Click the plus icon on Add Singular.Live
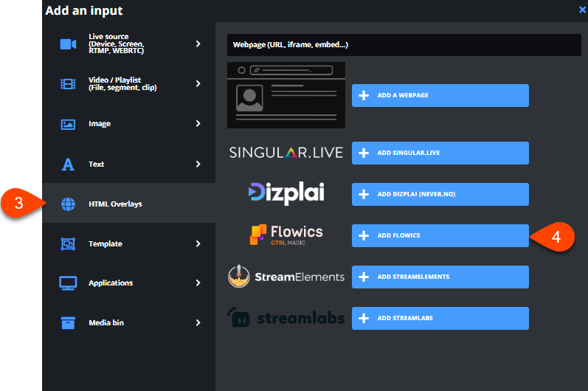The image size is (588, 391). (364, 153)
